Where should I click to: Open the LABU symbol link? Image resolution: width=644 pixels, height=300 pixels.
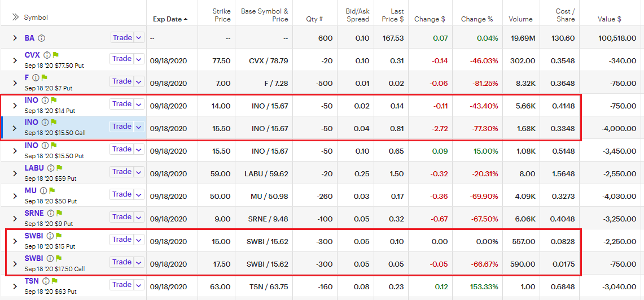coord(34,168)
